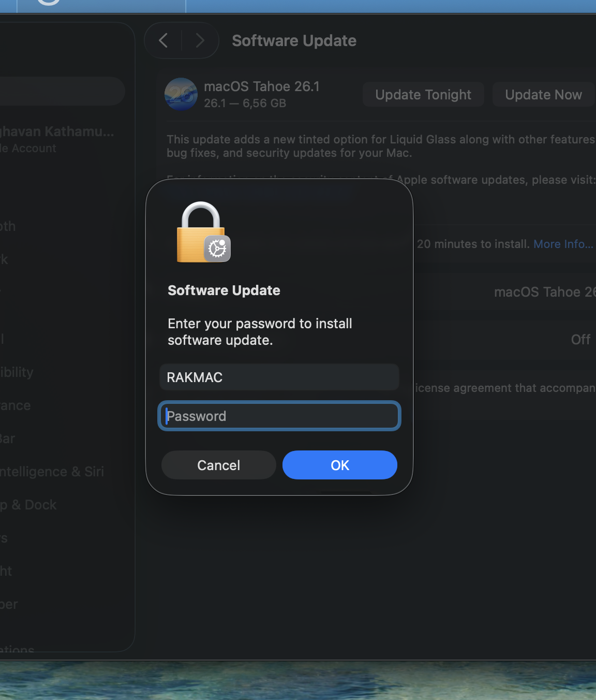Click the padlock icon in the dialog
The image size is (596, 700).
203,232
